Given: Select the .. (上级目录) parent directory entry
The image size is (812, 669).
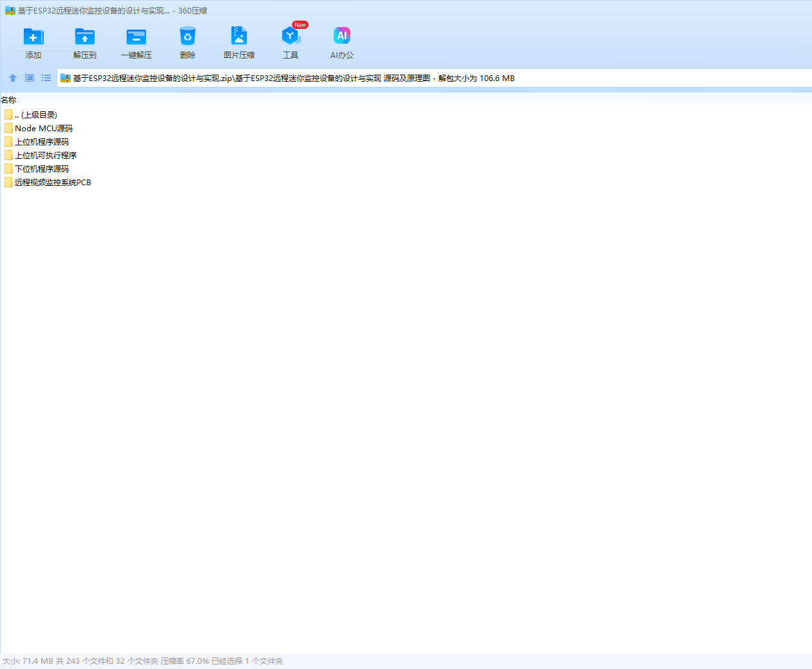Looking at the screenshot, I should [x=36, y=115].
